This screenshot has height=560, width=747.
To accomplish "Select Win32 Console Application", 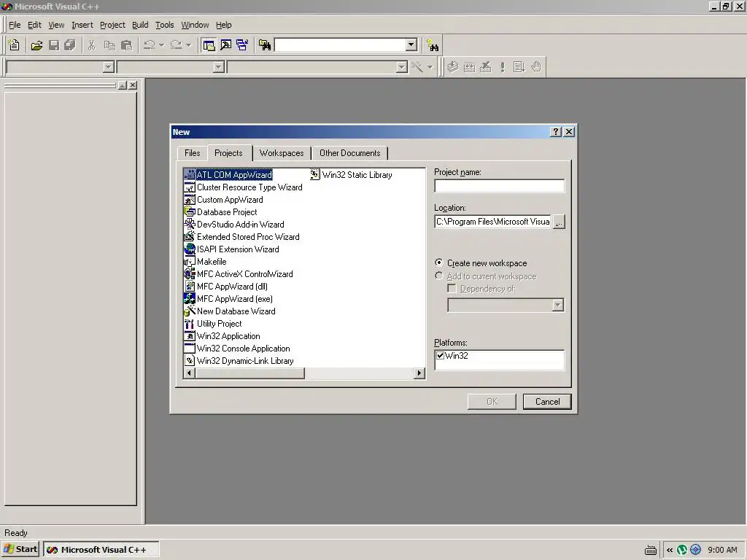I will 237,348.
